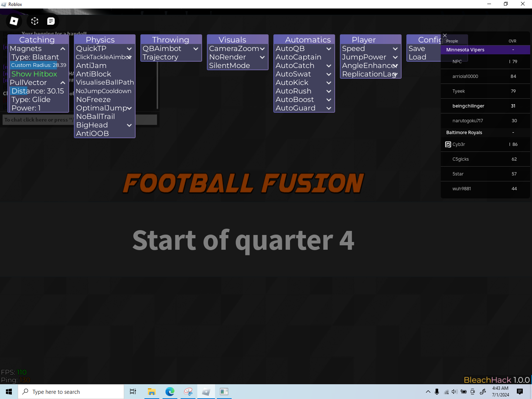
Task: Select player beingchilinger in the leaderboard
Action: (x=485, y=106)
